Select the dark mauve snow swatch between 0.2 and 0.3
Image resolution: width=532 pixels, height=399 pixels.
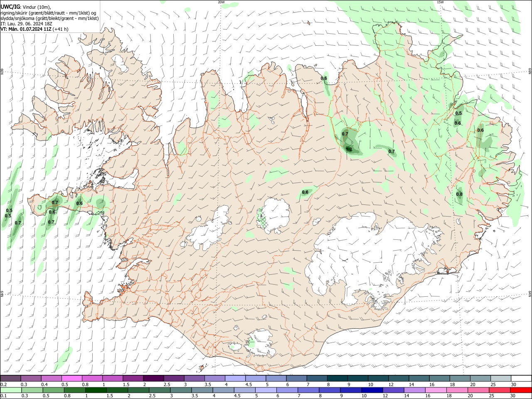point(11,379)
